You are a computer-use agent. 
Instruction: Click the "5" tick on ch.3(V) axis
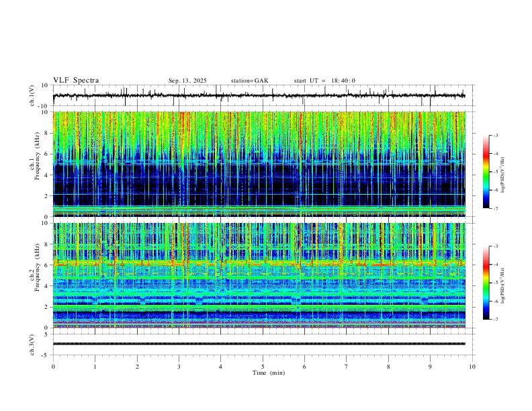pyautogui.click(x=46, y=334)
